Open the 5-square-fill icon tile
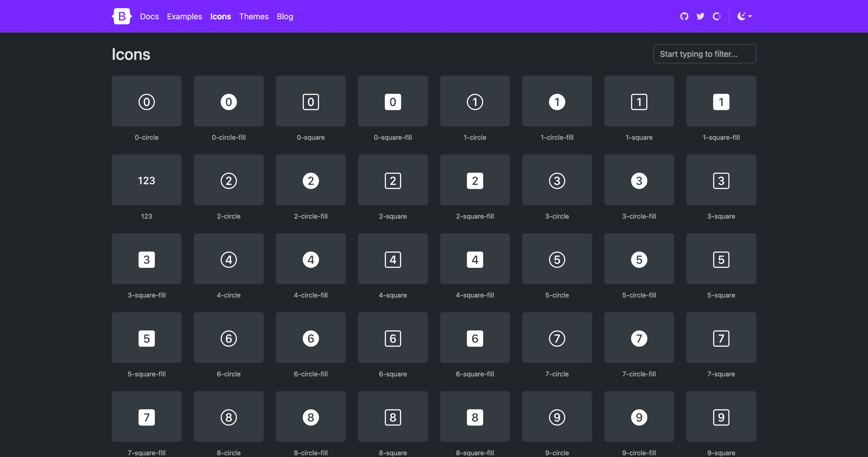 click(x=146, y=338)
